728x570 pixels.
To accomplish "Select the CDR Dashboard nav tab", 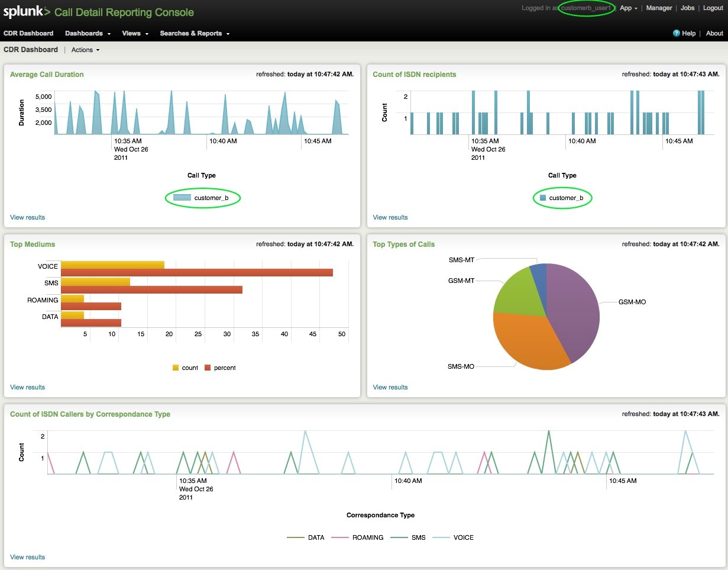I will pyautogui.click(x=28, y=34).
